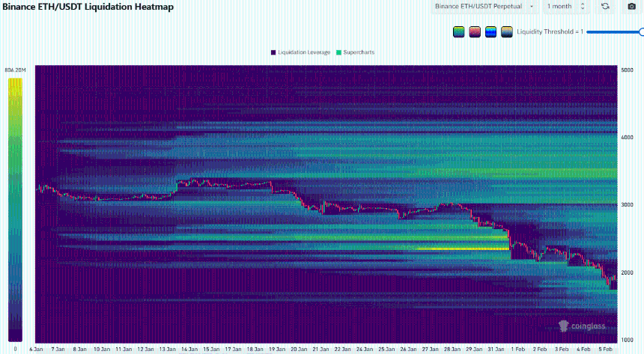Click the 5 Feb date label
The width and height of the screenshot is (644, 354).
pos(605,349)
